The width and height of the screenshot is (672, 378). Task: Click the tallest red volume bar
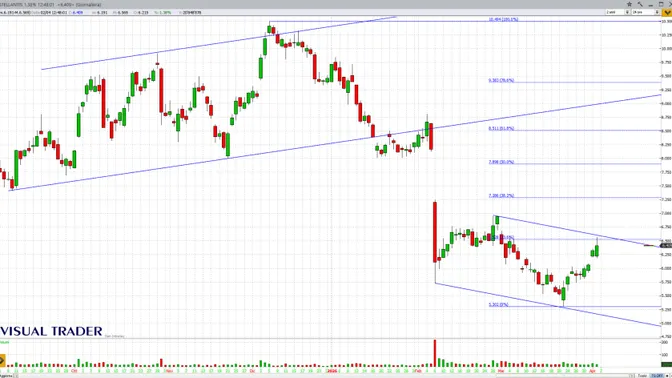point(435,353)
